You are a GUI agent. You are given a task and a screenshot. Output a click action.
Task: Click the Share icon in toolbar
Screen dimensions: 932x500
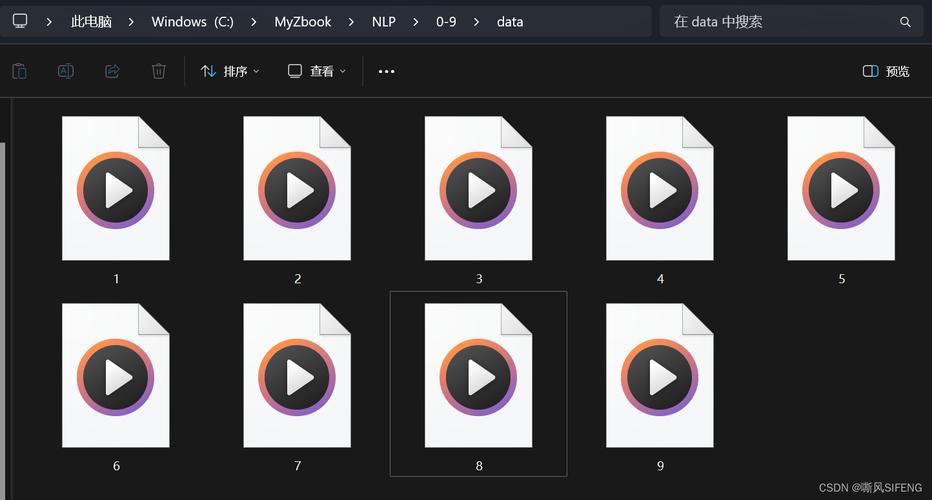click(112, 71)
